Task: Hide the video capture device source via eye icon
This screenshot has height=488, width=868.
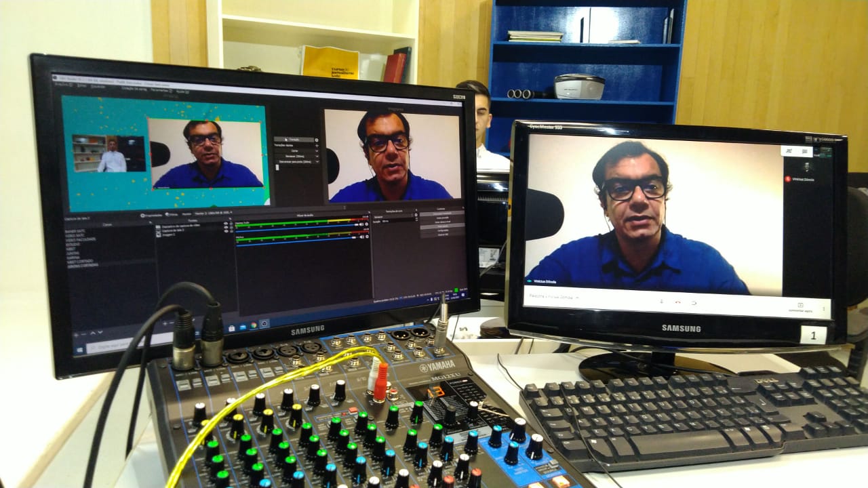Action: click(226, 224)
